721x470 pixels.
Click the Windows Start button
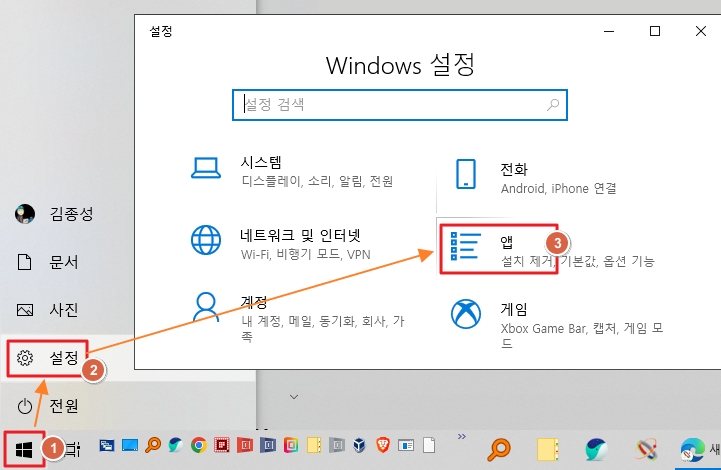pyautogui.click(x=24, y=449)
